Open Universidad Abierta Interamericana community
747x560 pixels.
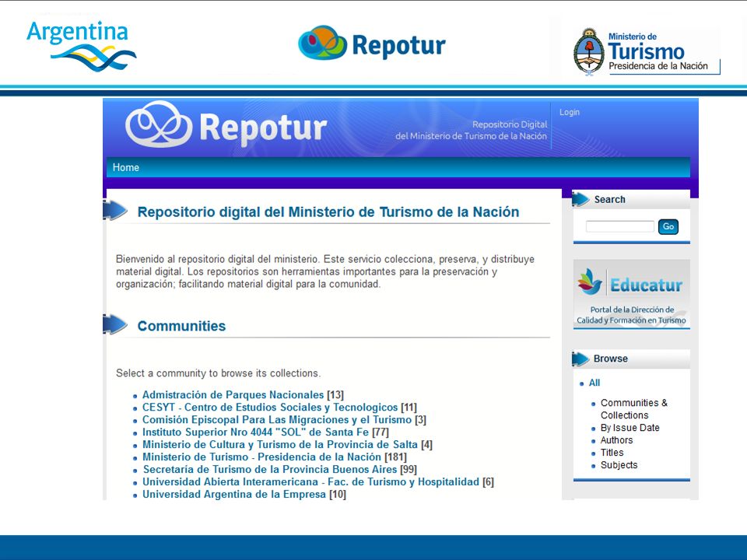pos(310,481)
